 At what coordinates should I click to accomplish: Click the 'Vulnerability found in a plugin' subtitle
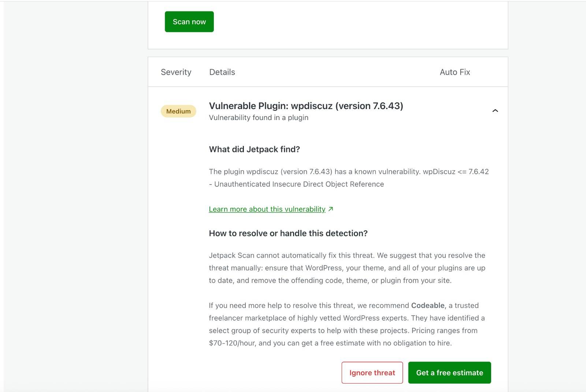tap(259, 117)
